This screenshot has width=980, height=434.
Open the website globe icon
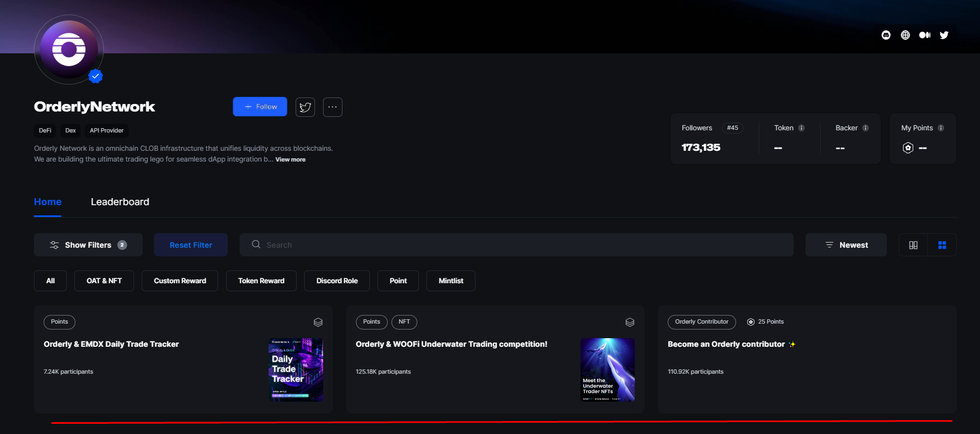tap(905, 35)
